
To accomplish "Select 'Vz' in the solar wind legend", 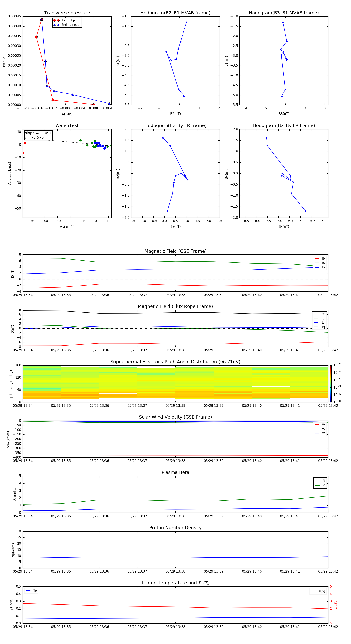I will point(320,433).
